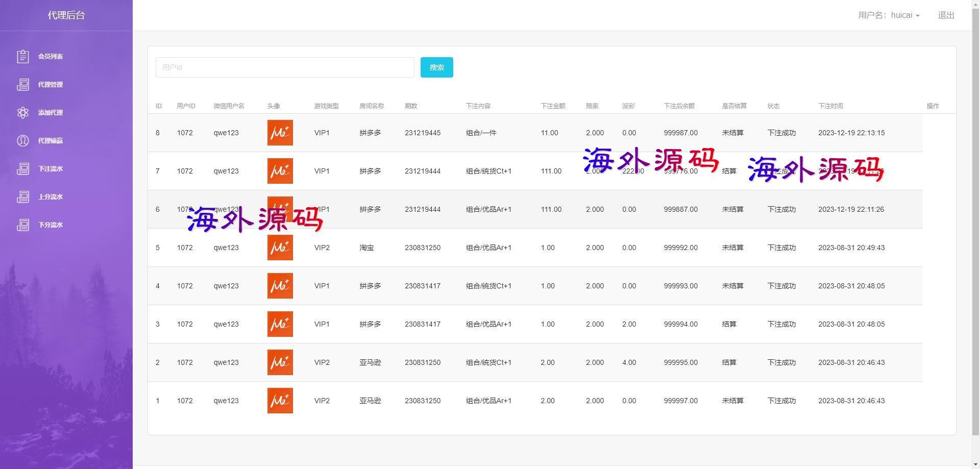The height and width of the screenshot is (469, 980).
Task: Click the 游戏类型 column header
Action: pyautogui.click(x=326, y=106)
